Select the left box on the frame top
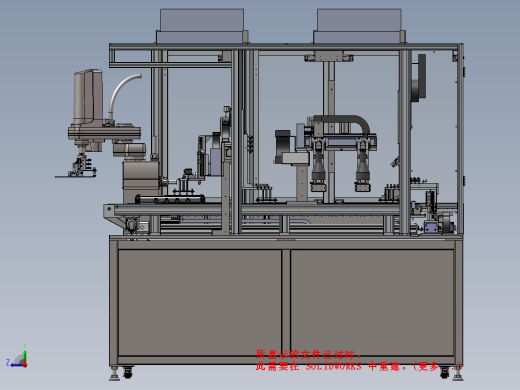The image size is (520, 390). pyautogui.click(x=202, y=26)
